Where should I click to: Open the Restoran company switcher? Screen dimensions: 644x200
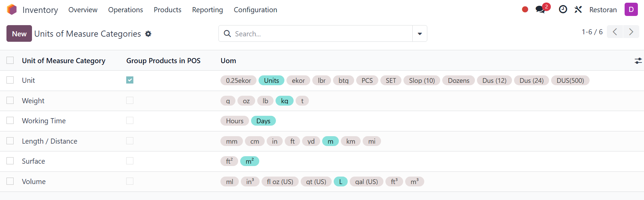603,10
